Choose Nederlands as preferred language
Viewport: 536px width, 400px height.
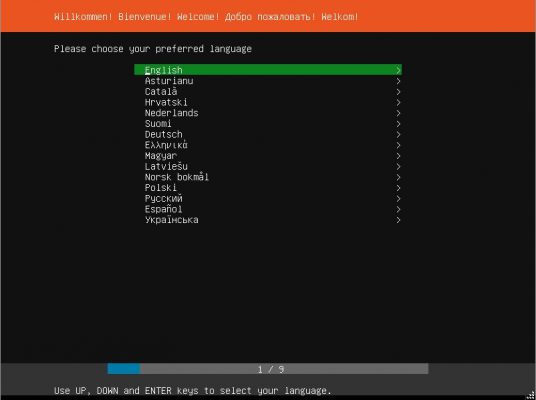coord(268,113)
